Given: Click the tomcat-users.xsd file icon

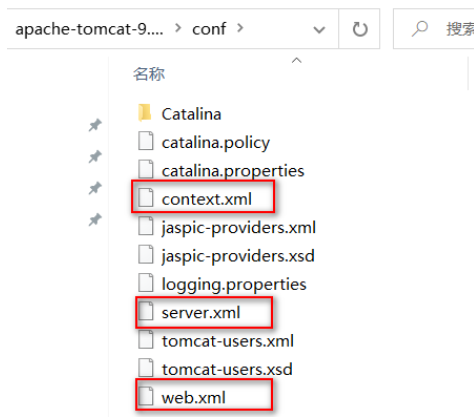Looking at the screenshot, I should tap(146, 368).
